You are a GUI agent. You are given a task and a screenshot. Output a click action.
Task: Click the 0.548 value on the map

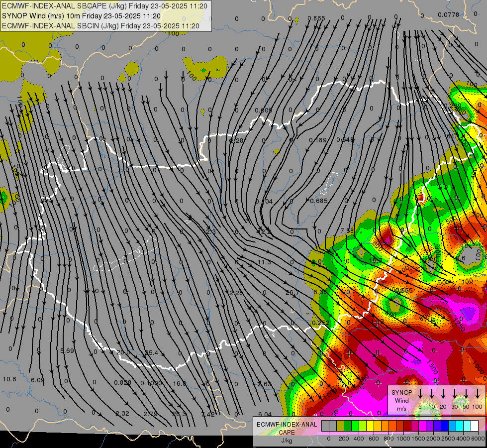[345, 140]
